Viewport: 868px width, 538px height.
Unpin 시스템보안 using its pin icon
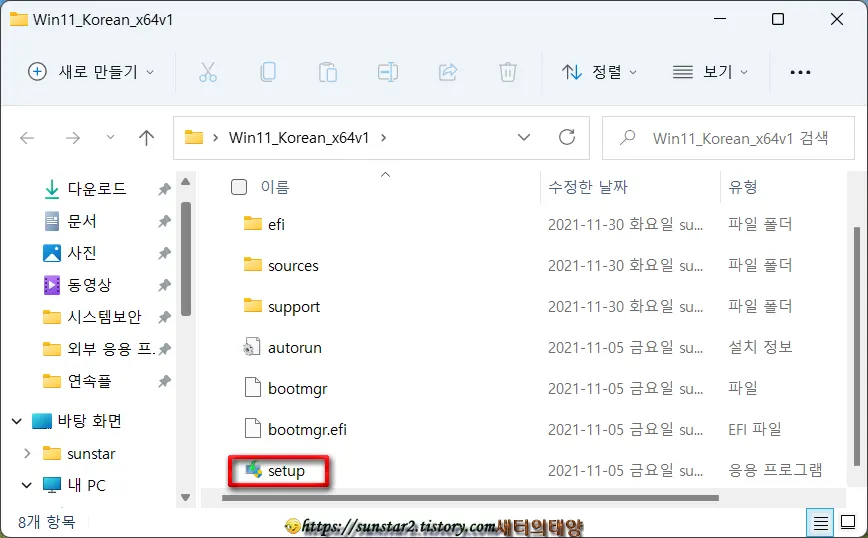164,318
